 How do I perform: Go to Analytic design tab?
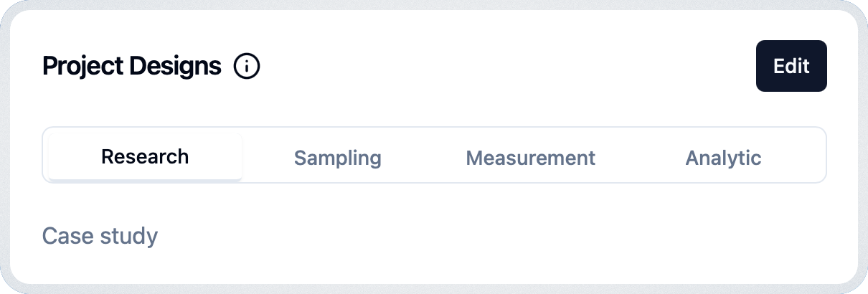tap(724, 158)
